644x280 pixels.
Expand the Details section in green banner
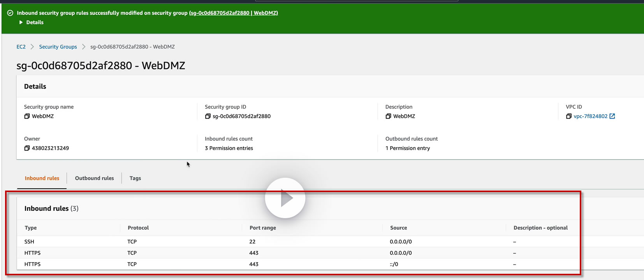31,23
